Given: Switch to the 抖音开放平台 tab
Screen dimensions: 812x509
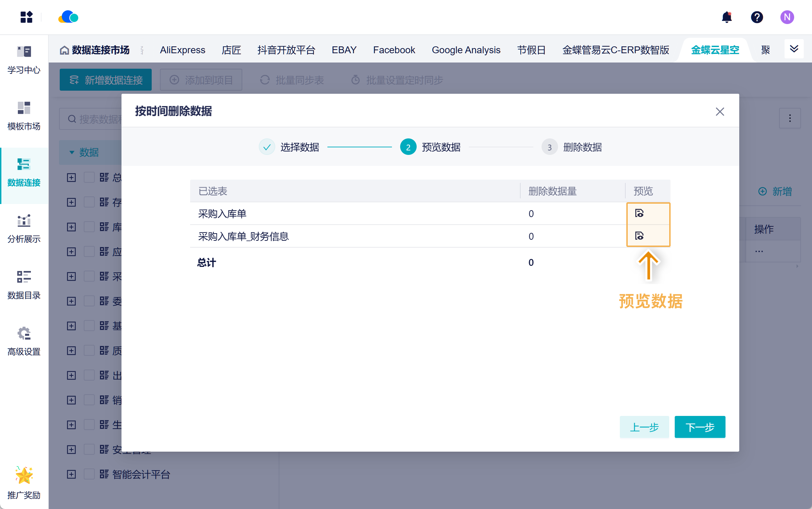Looking at the screenshot, I should point(286,50).
